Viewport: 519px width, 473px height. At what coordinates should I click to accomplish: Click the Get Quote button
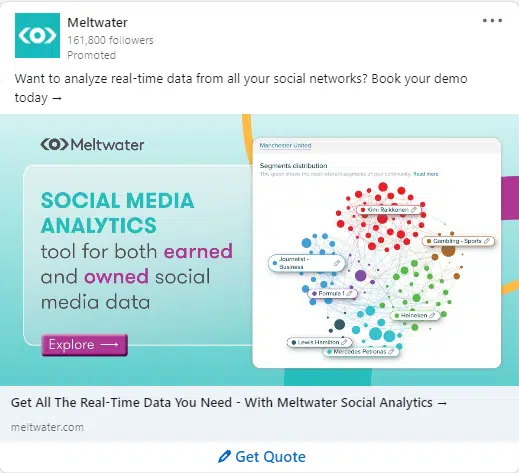coord(262,457)
